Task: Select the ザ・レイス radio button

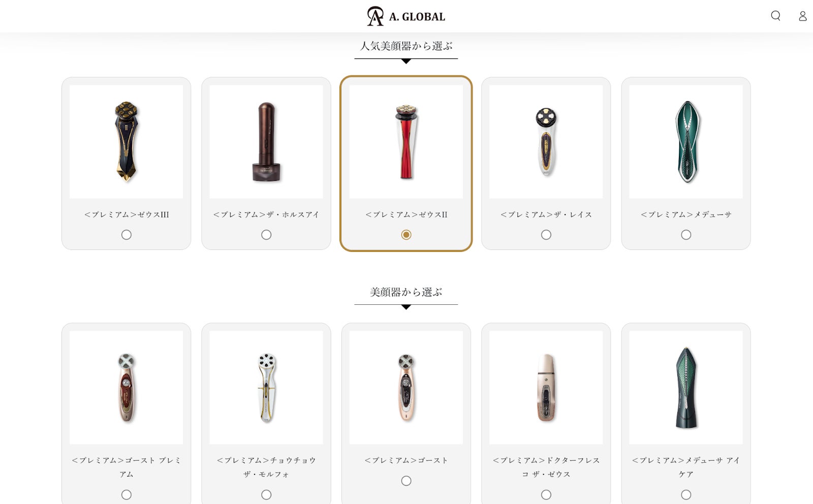Action: (x=546, y=235)
